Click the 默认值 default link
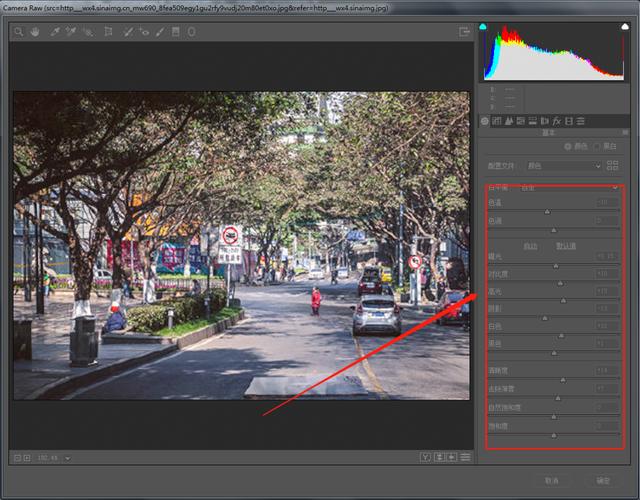Image resolution: width=640 pixels, height=500 pixels. tap(566, 246)
